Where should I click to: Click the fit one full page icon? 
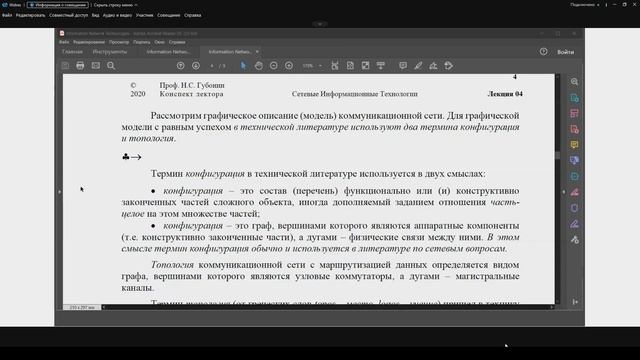[350, 66]
